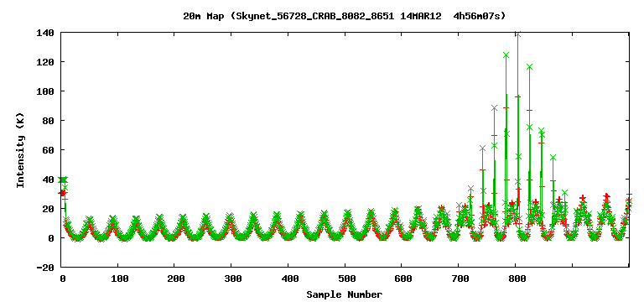
Task: Click the 100 x-axis tick label
Action: pyautogui.click(x=118, y=279)
